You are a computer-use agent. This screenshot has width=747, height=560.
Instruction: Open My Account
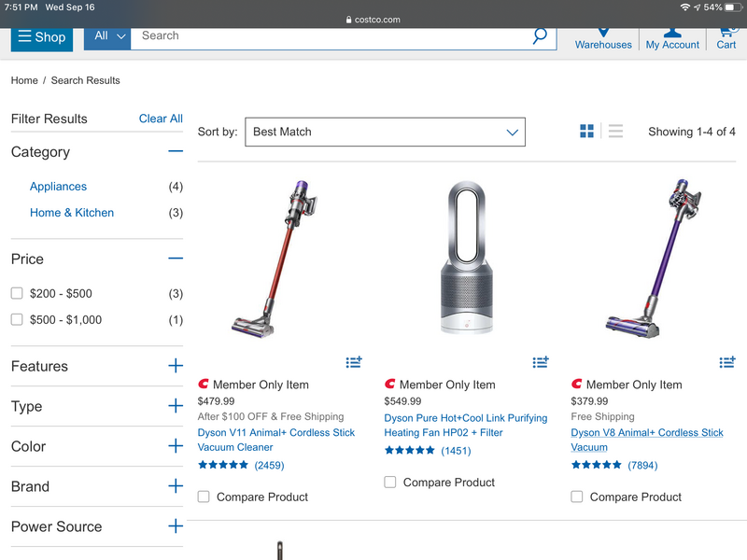pos(672,39)
